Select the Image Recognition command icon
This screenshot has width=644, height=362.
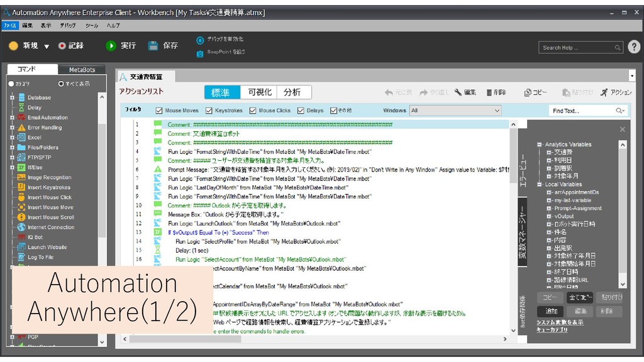point(21,177)
